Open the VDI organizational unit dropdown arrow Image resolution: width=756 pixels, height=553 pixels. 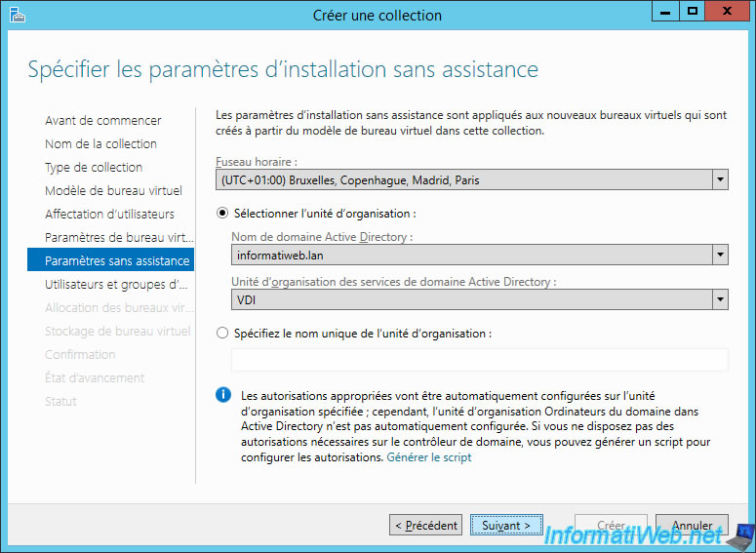(720, 299)
